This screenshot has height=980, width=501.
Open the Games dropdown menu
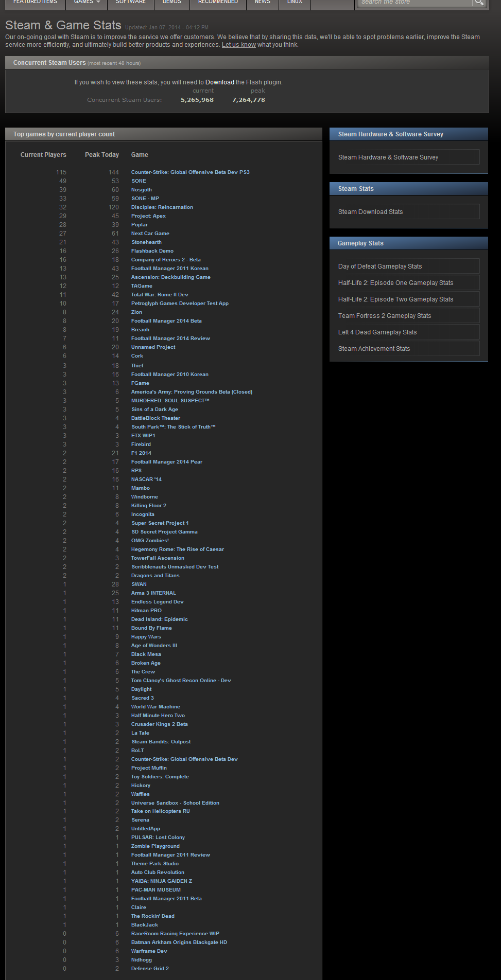[87, 3]
